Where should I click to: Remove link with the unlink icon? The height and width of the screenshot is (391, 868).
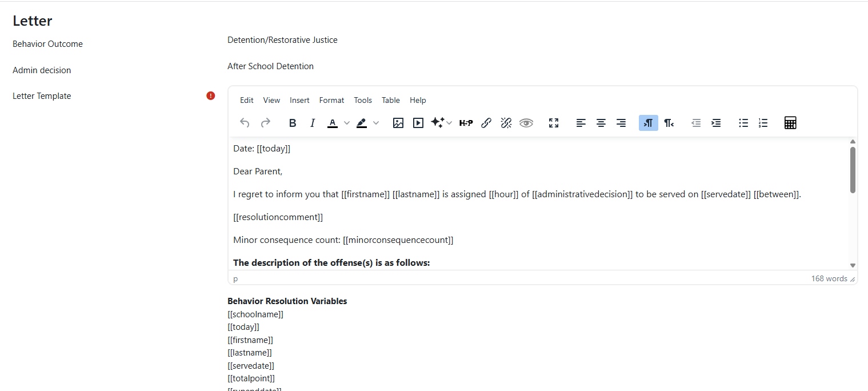506,123
